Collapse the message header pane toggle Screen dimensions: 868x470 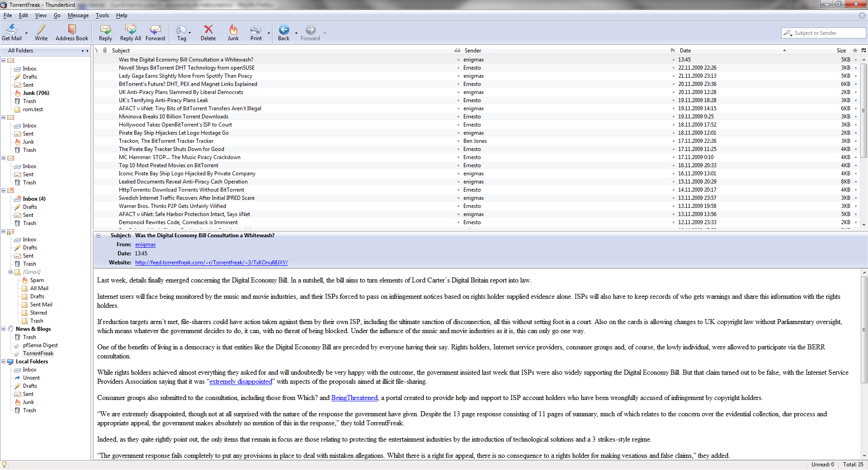(x=98, y=235)
